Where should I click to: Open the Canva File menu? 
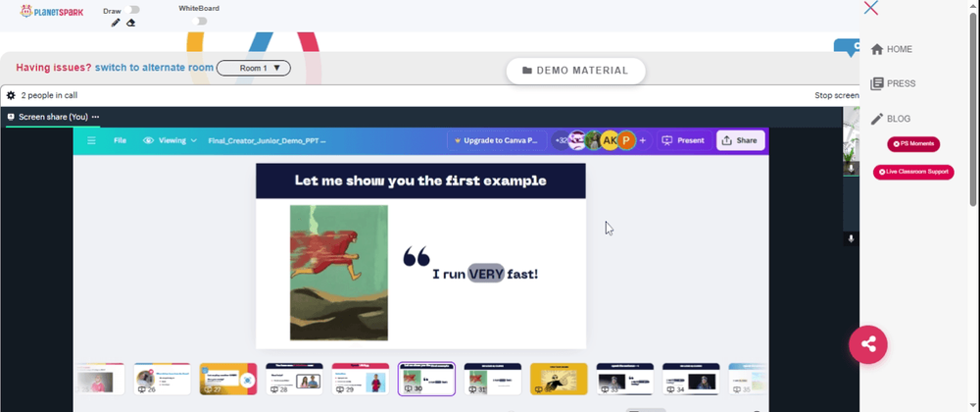pos(120,140)
